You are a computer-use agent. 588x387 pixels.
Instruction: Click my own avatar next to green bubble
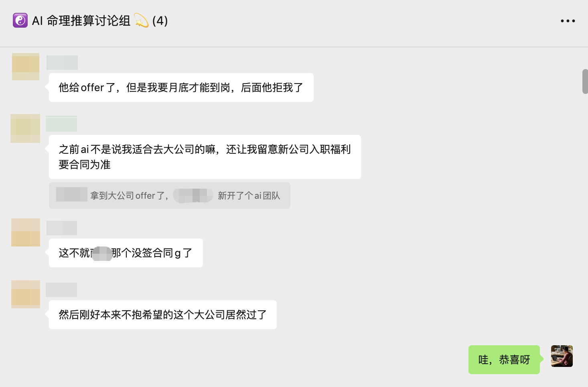[562, 356]
